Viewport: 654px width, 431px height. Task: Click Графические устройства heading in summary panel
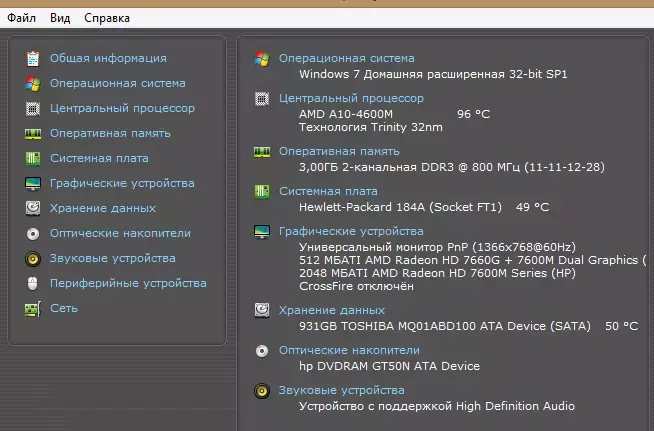[351, 231]
